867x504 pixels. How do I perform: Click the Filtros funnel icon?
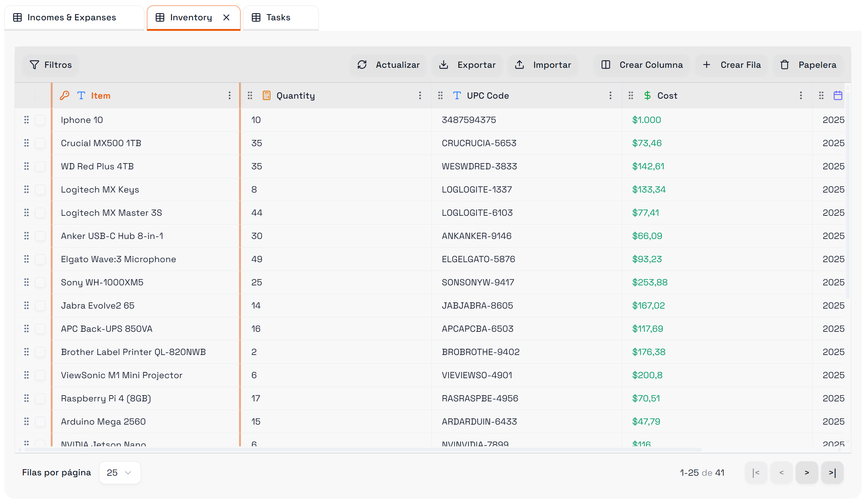point(34,65)
